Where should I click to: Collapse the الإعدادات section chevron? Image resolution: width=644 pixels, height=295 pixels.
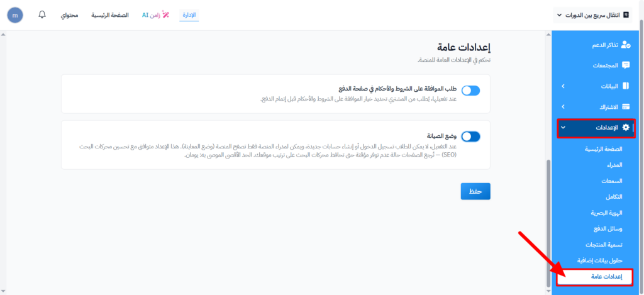click(563, 128)
